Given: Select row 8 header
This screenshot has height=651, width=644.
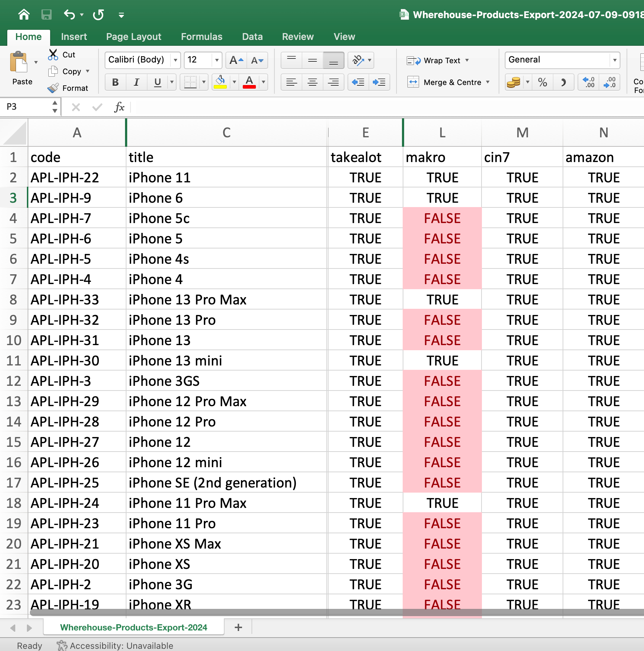Looking at the screenshot, I should point(13,300).
